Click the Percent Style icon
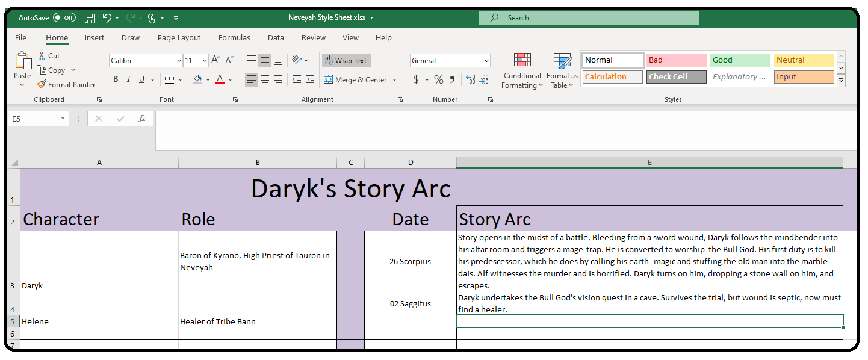This screenshot has height=360, width=868. click(439, 79)
